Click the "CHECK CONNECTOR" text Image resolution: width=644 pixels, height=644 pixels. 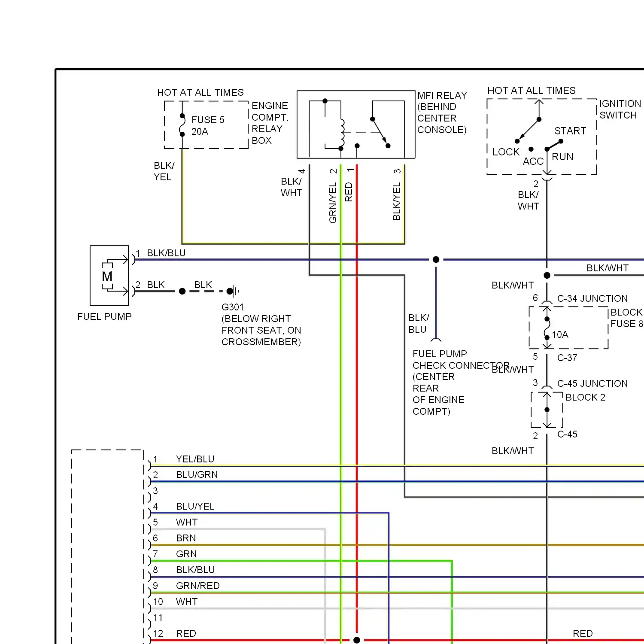point(461,365)
